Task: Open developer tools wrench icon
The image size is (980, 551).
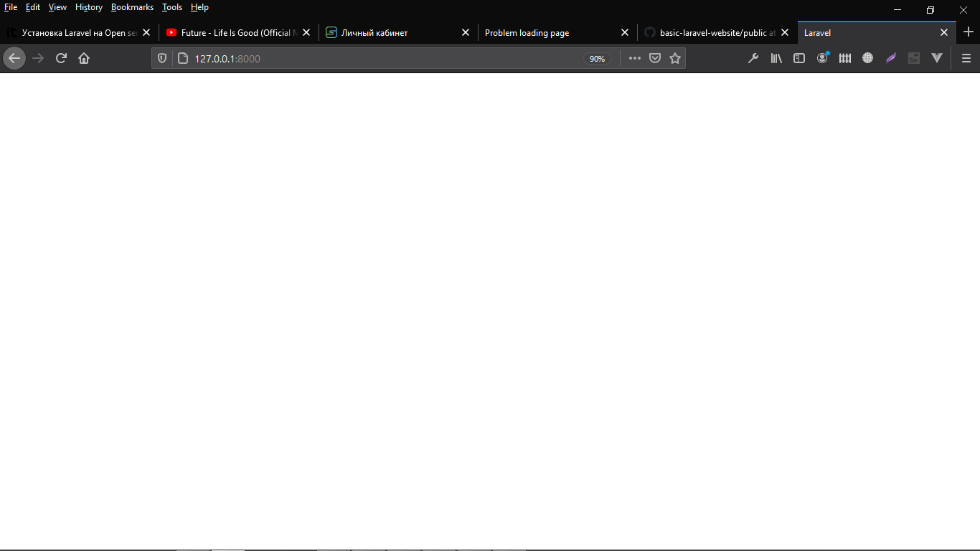Action: point(753,58)
